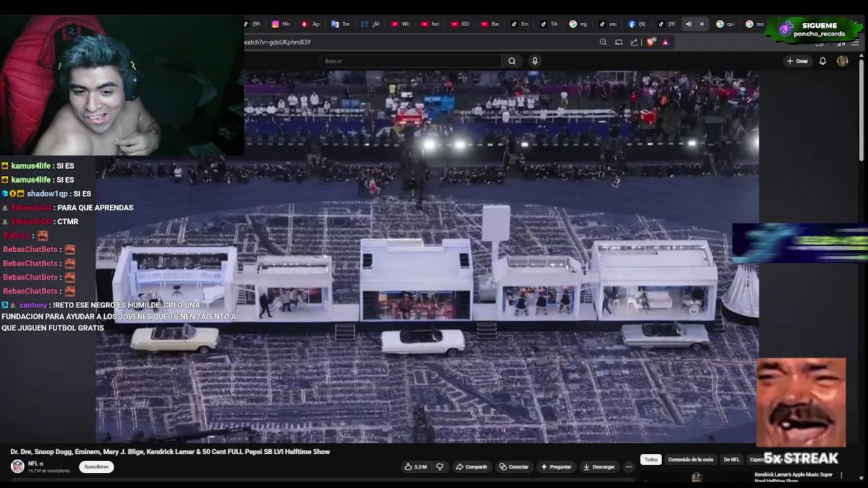Open the 'mj' Google search tab
868x488 pixels.
coord(578,24)
